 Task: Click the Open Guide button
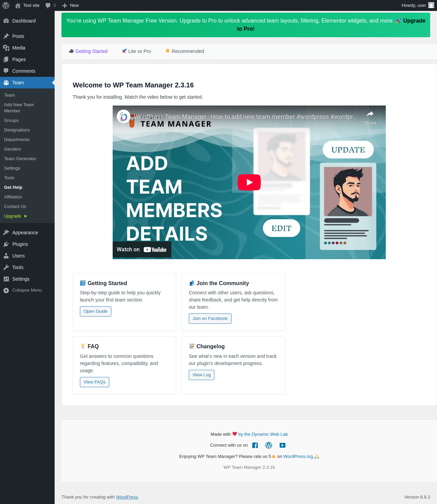(96, 311)
